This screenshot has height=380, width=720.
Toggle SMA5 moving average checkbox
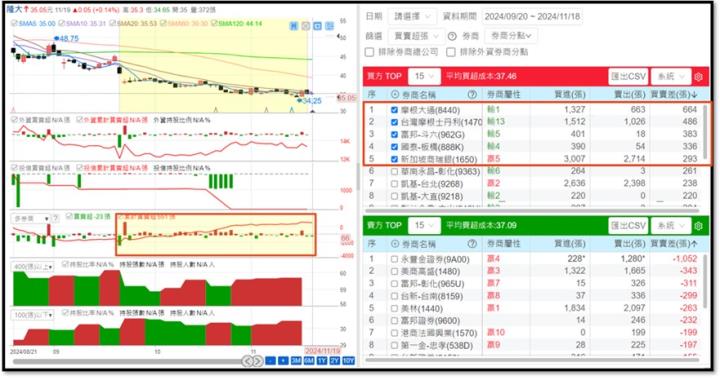pos(15,23)
